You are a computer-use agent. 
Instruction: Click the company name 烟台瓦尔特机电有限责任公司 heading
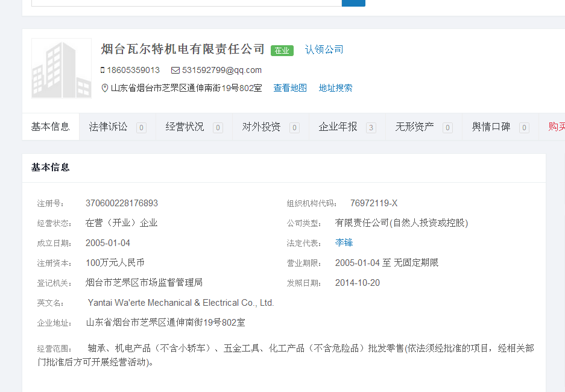click(183, 49)
